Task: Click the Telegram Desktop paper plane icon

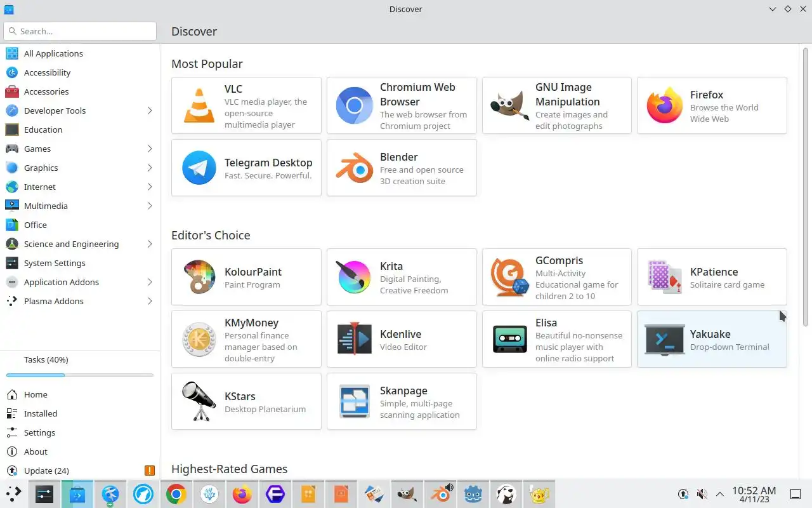Action: pyautogui.click(x=199, y=168)
